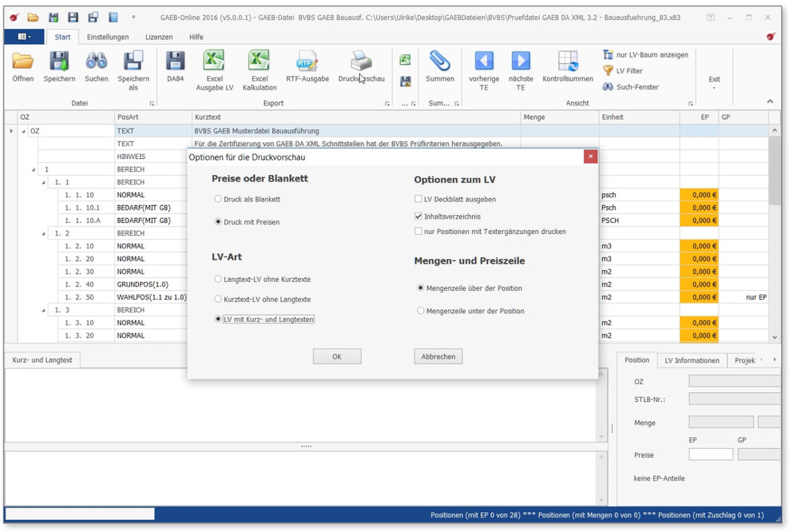Open the Kontrollsummen icon
Image resolution: width=789 pixels, height=532 pixels.
[x=568, y=62]
